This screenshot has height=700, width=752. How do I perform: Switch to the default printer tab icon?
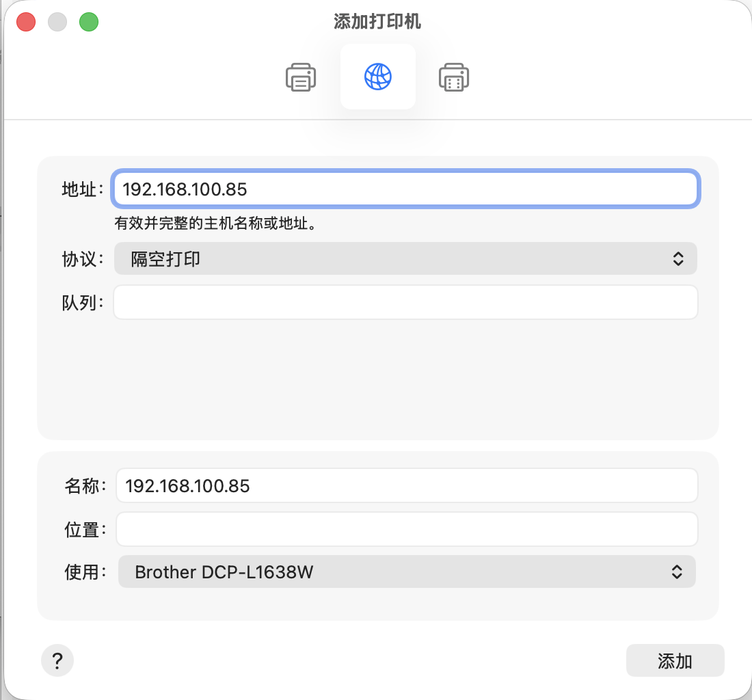(x=301, y=77)
